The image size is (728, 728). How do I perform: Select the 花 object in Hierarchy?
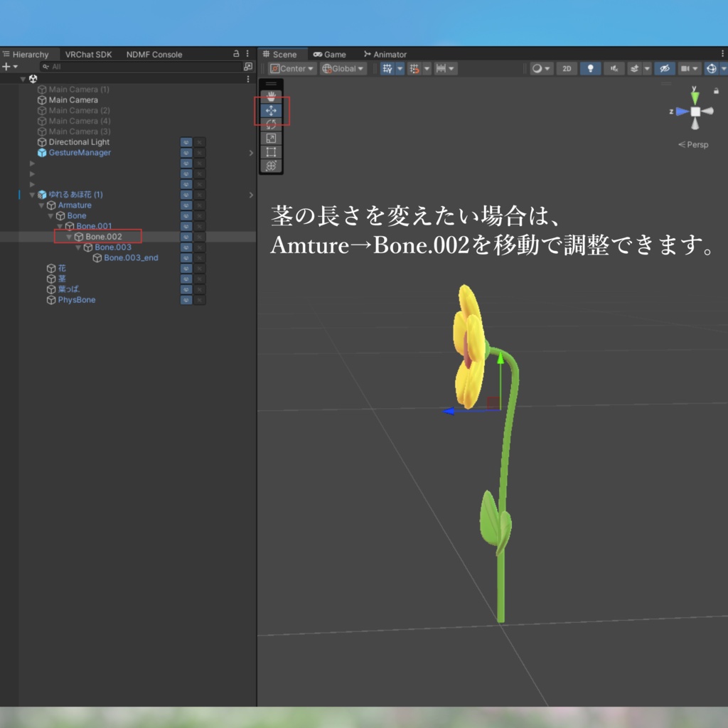(x=62, y=268)
